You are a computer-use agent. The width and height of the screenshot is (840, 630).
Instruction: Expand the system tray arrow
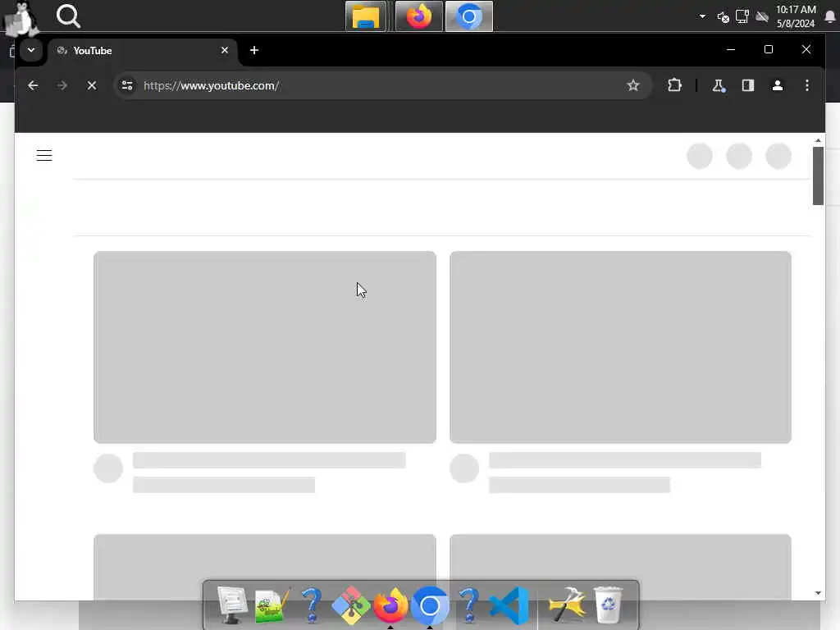702,16
